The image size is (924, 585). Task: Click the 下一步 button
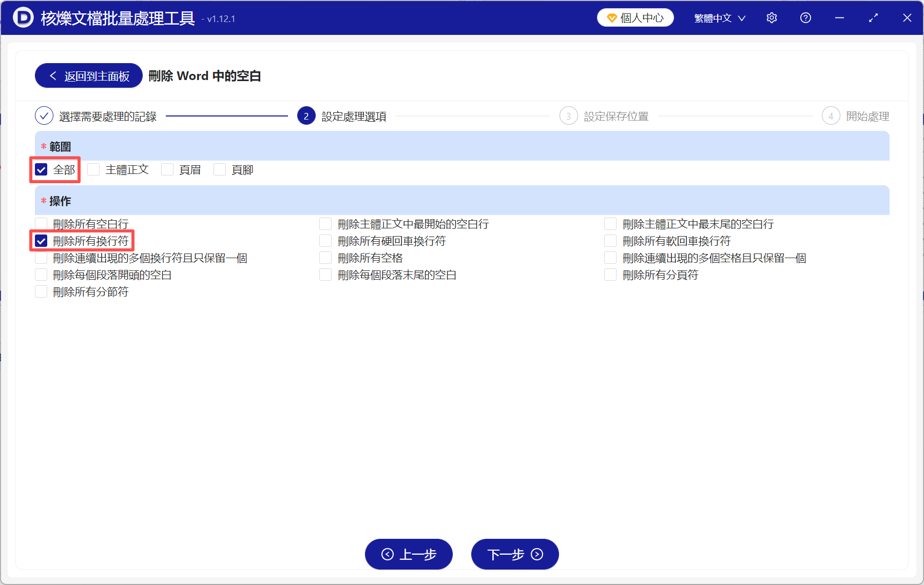514,555
